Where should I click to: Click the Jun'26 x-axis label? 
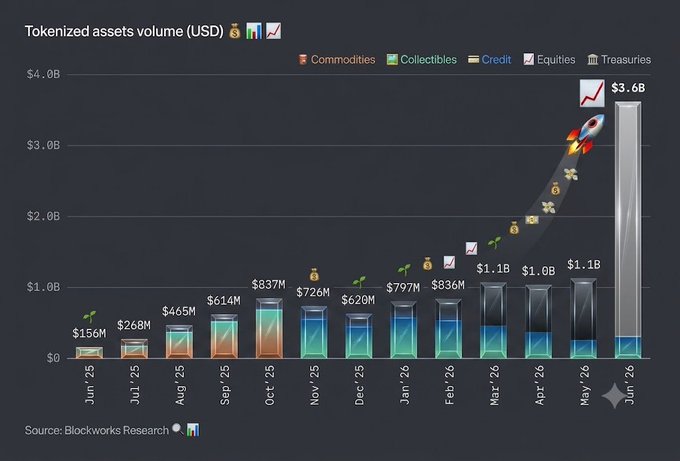629,385
